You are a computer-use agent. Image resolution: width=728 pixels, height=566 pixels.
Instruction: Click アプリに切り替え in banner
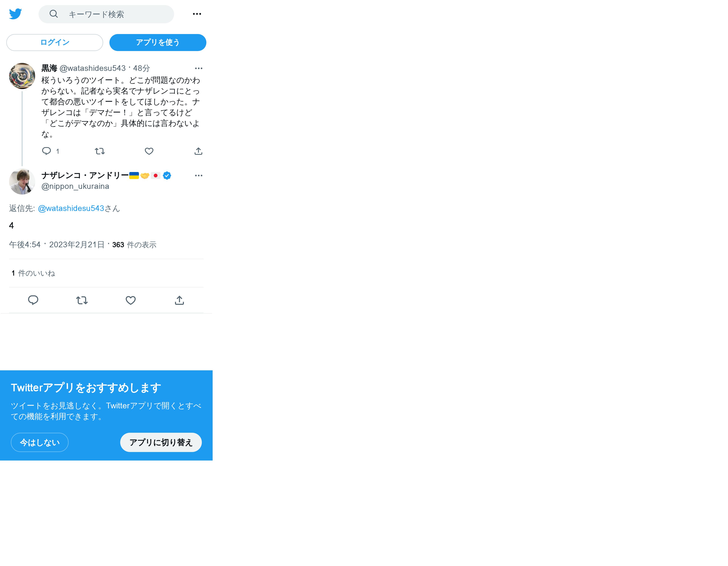click(161, 442)
